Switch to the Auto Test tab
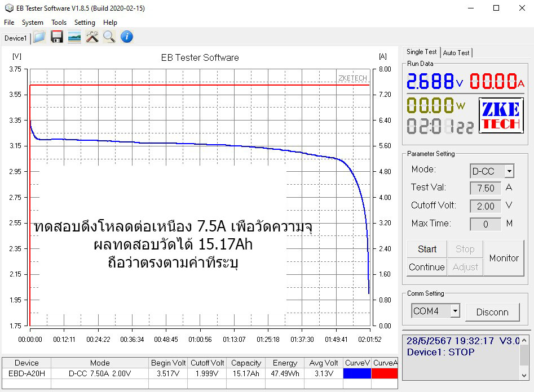 (x=456, y=52)
